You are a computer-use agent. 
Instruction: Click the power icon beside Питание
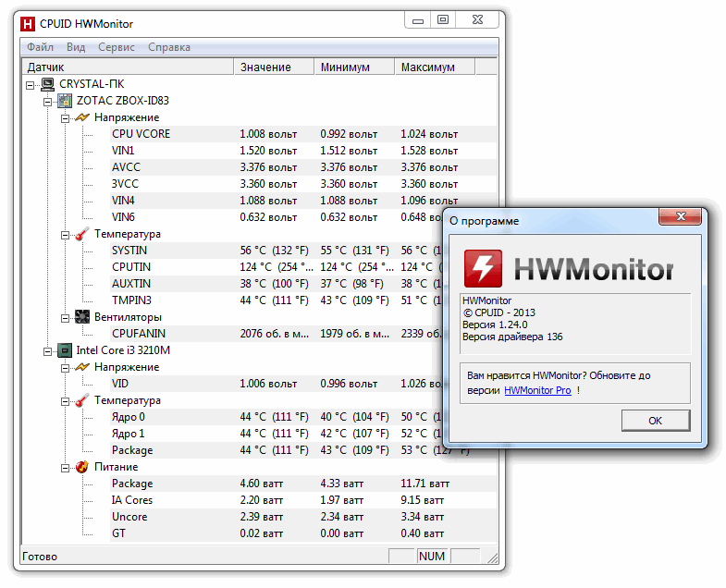click(x=82, y=467)
